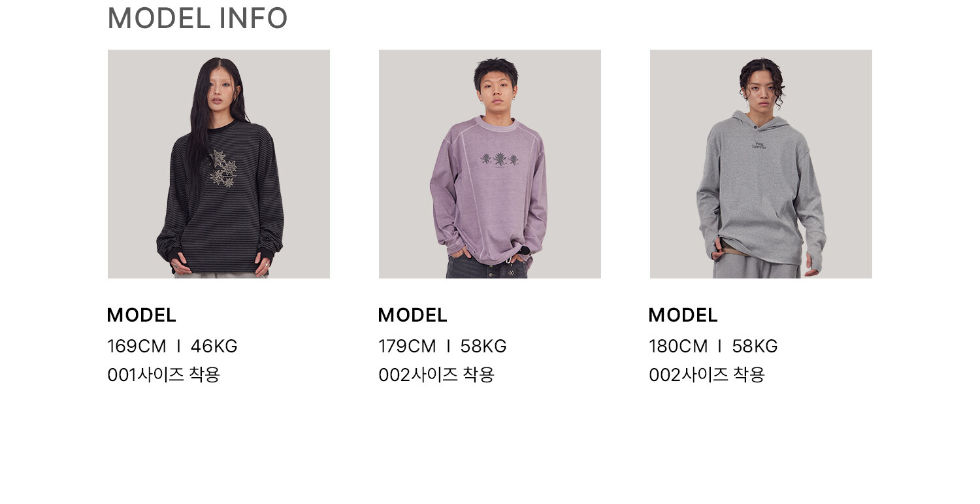The image size is (980, 504).
Task: Click the 179CM 58KG measurement text
Action: click(x=443, y=346)
